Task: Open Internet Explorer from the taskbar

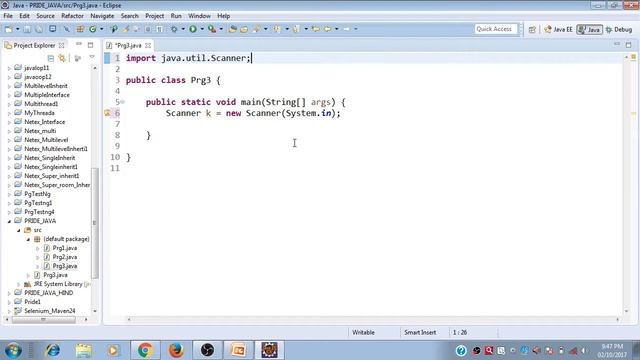Action: point(53,350)
